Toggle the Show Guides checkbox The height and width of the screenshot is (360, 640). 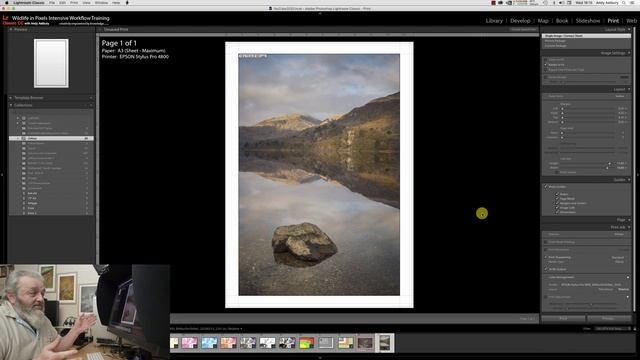pos(546,187)
